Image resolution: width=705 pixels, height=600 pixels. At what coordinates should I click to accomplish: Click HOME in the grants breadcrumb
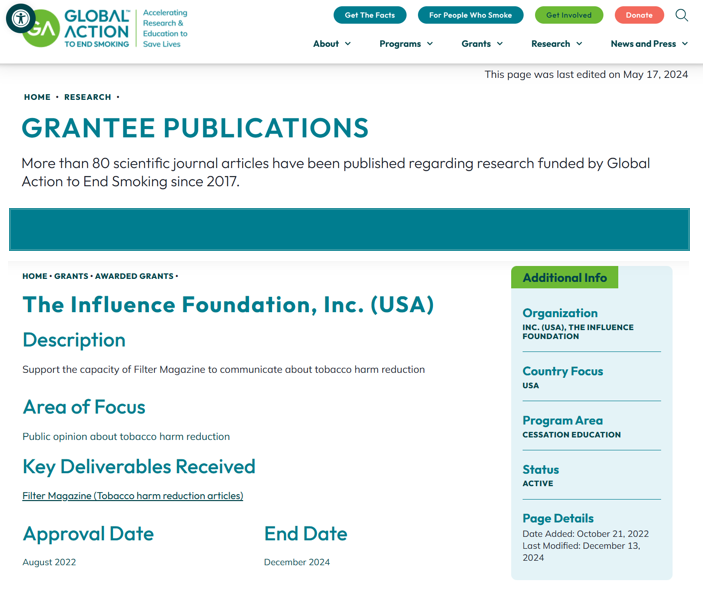click(35, 276)
